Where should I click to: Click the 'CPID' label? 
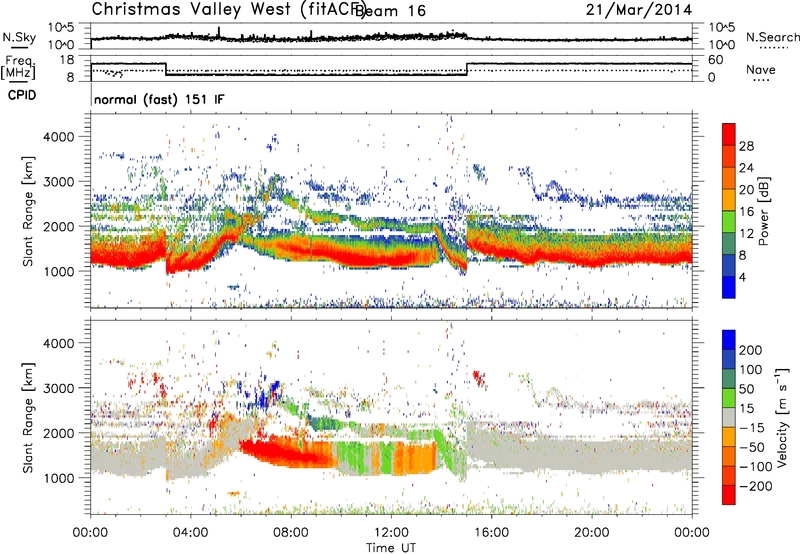click(22, 95)
